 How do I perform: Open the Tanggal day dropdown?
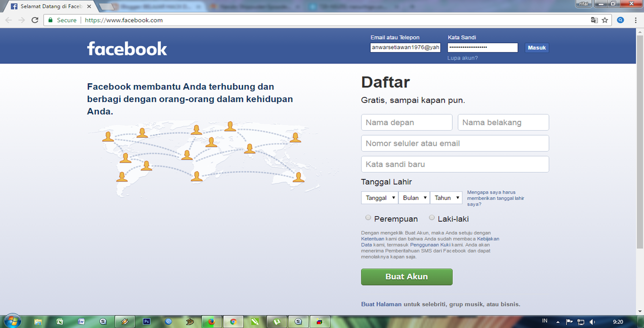point(380,198)
